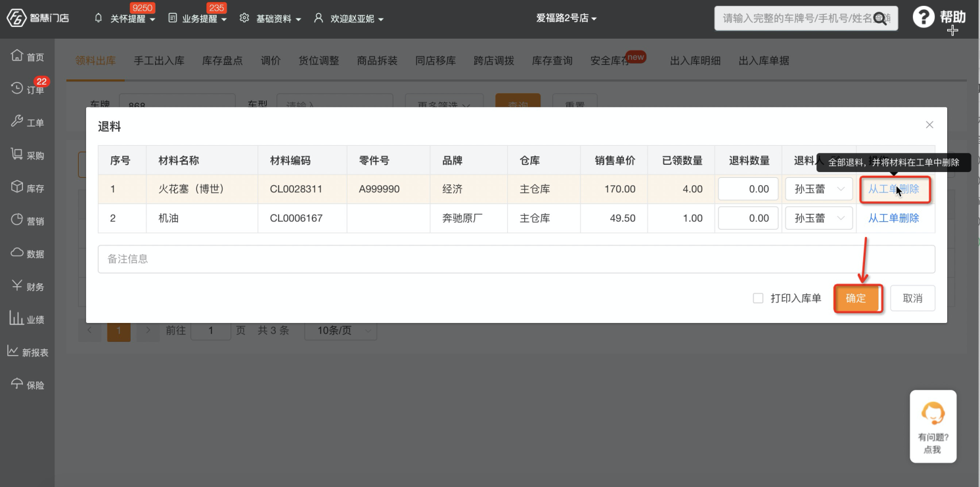Switch to 货位调整 tab
Image resolution: width=980 pixels, height=487 pixels.
(x=319, y=60)
